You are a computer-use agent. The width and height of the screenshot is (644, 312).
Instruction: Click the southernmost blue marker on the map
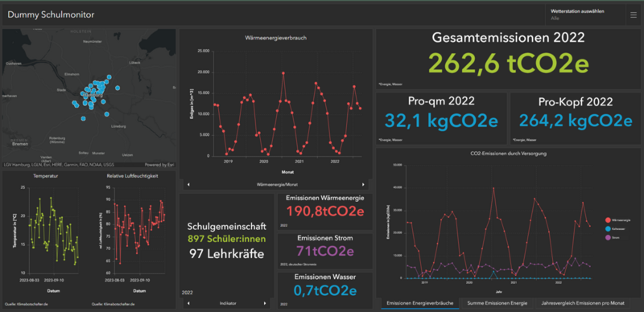pos(84,119)
